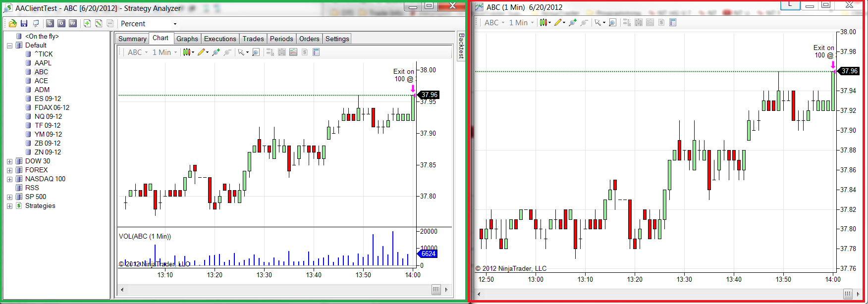
Task: Click the presentation board icon next to save
Action: click(36, 23)
